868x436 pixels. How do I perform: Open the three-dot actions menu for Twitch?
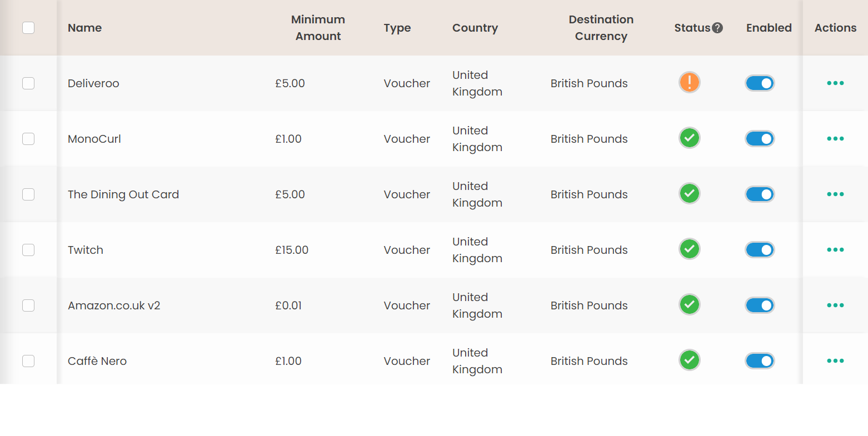pyautogui.click(x=835, y=250)
